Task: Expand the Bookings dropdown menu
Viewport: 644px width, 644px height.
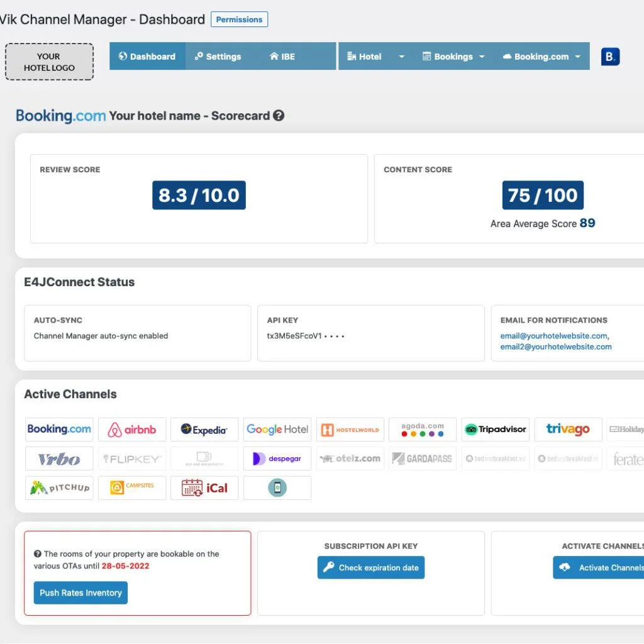Action: (453, 56)
